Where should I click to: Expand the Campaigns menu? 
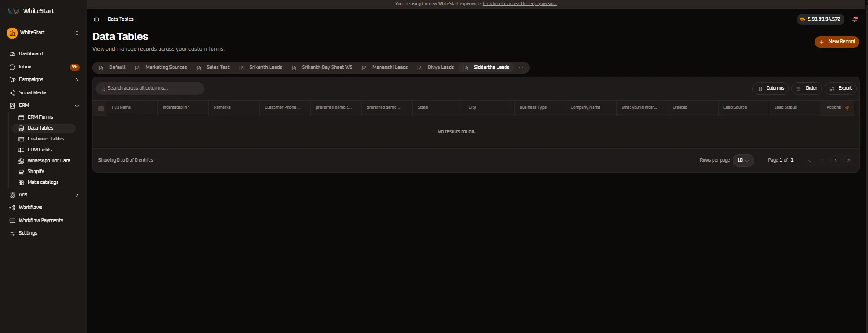pos(77,80)
